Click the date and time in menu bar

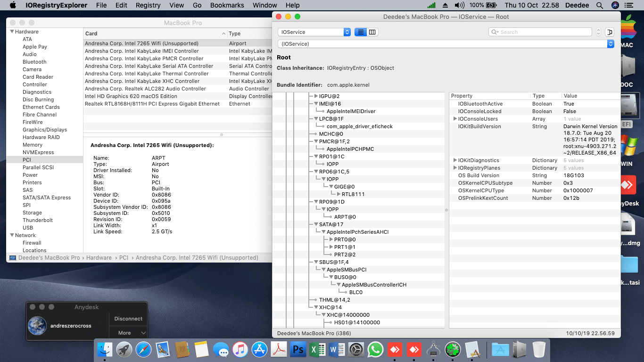click(532, 5)
